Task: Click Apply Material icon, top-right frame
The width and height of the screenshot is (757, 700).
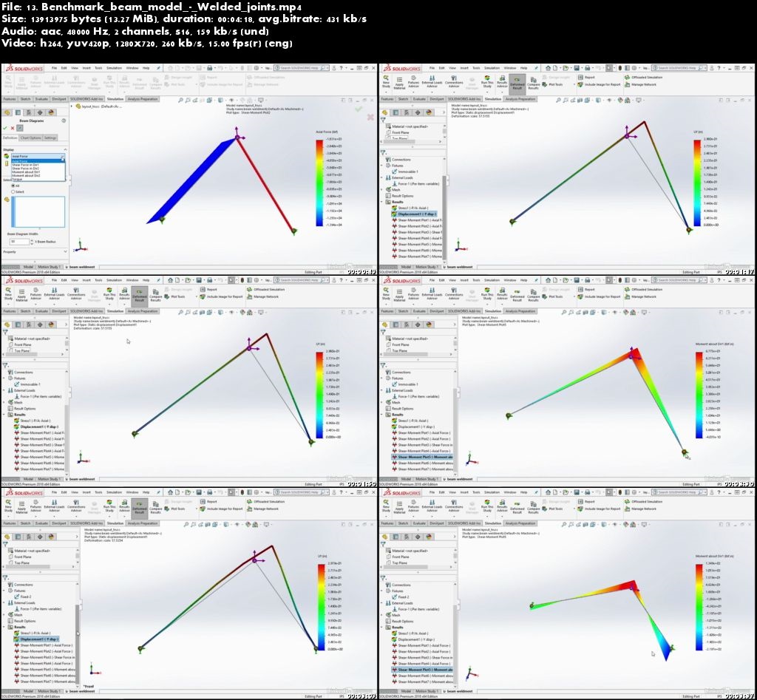Action: coord(399,83)
